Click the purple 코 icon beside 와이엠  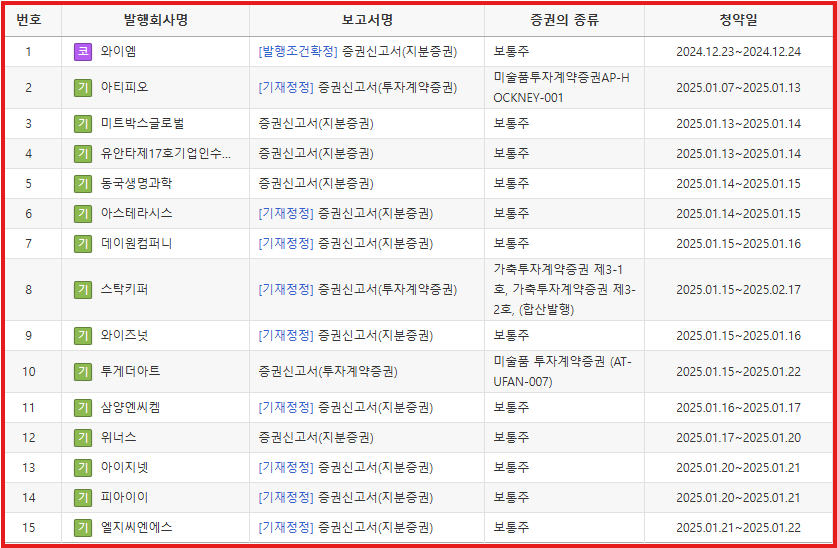point(83,52)
